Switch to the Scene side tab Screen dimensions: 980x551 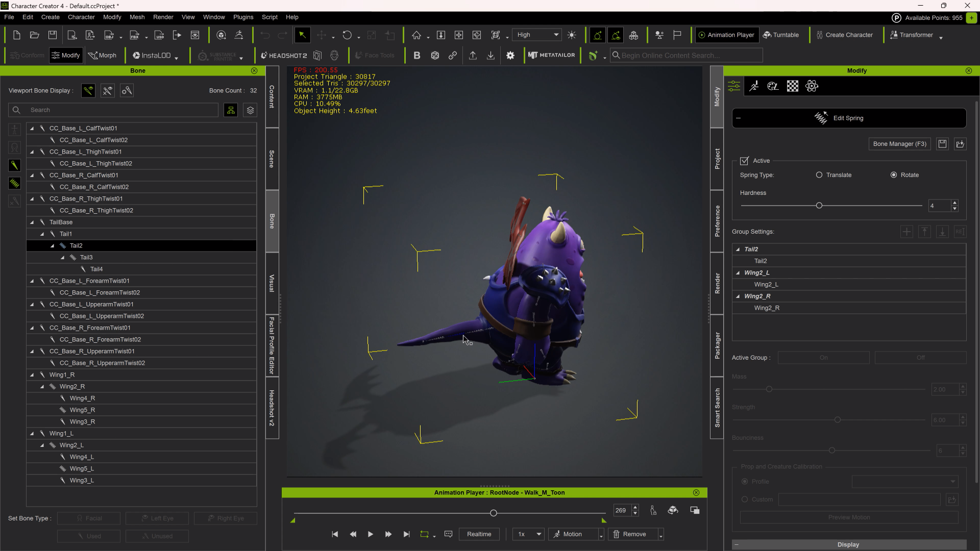(x=272, y=159)
